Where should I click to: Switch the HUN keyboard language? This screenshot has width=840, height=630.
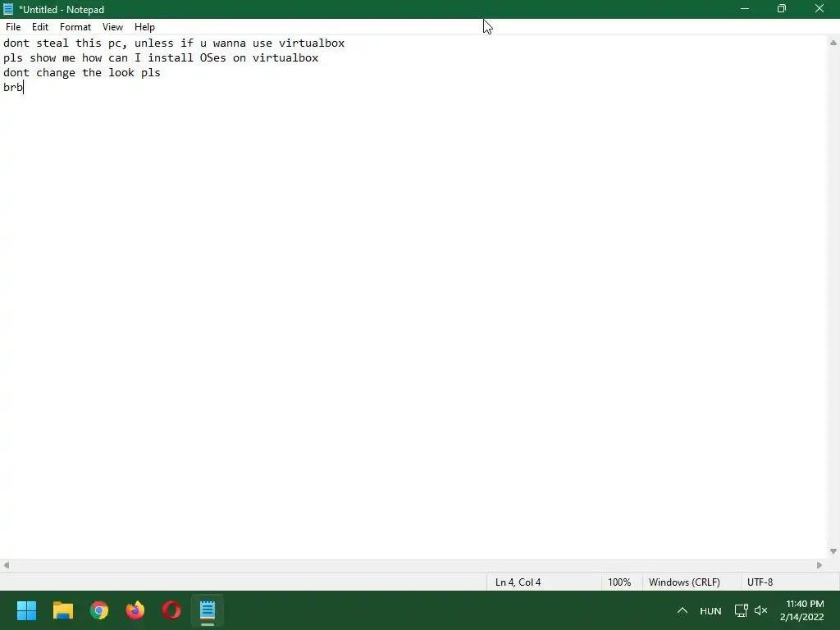click(710, 610)
